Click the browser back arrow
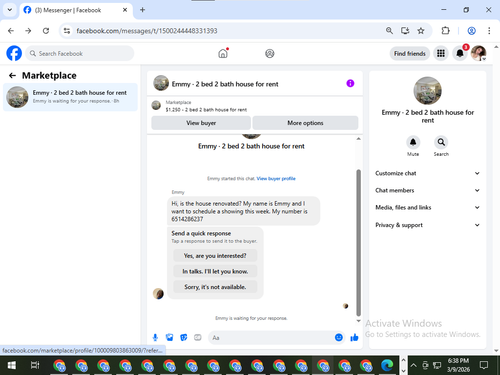 point(11,31)
